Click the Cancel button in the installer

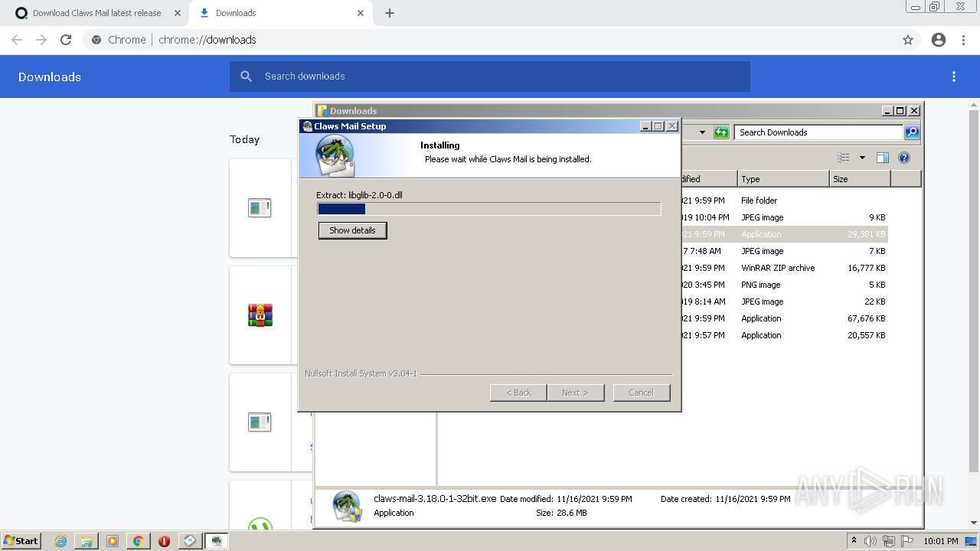click(641, 393)
